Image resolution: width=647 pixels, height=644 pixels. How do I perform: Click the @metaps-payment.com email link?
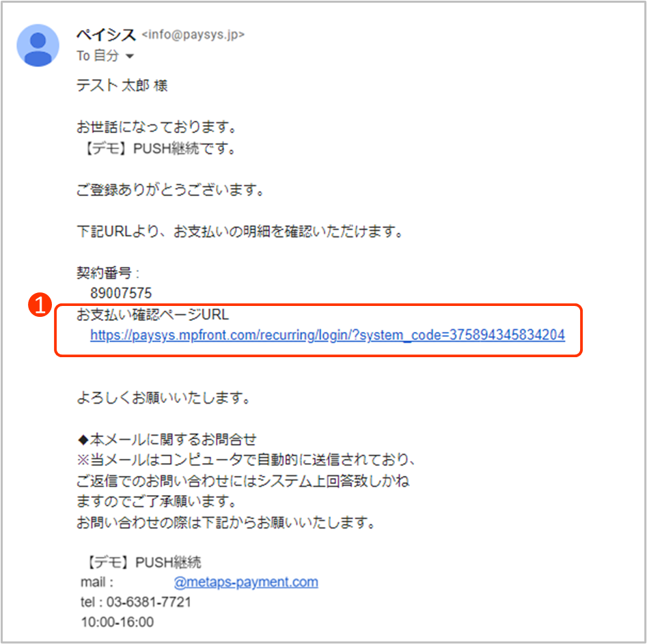coord(246,582)
